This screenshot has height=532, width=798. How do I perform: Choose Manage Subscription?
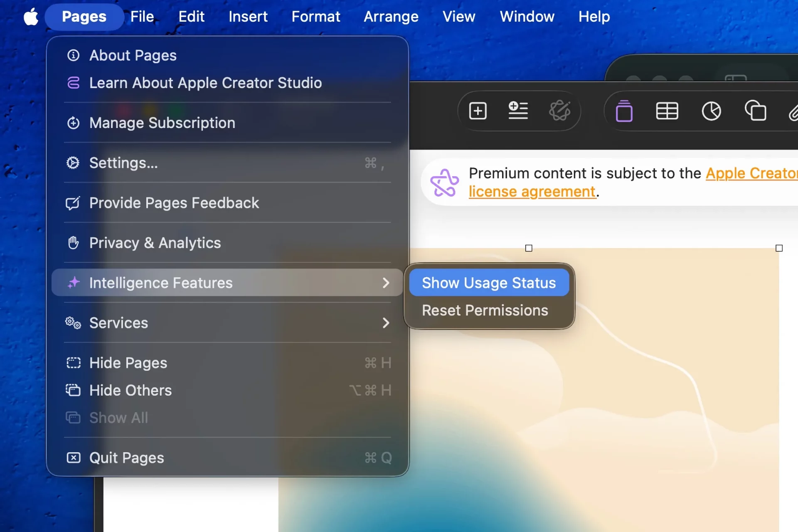click(x=162, y=123)
